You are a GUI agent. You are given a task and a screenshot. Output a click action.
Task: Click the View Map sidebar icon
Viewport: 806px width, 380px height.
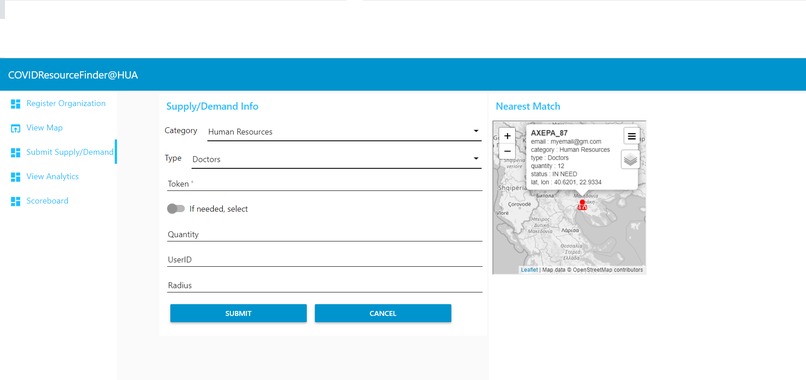[x=15, y=128]
